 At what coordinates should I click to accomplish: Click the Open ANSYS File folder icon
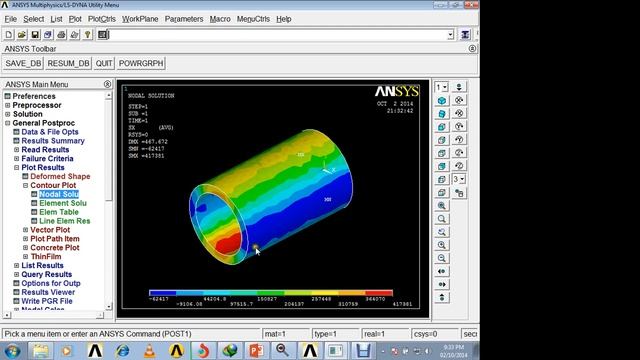point(22,35)
